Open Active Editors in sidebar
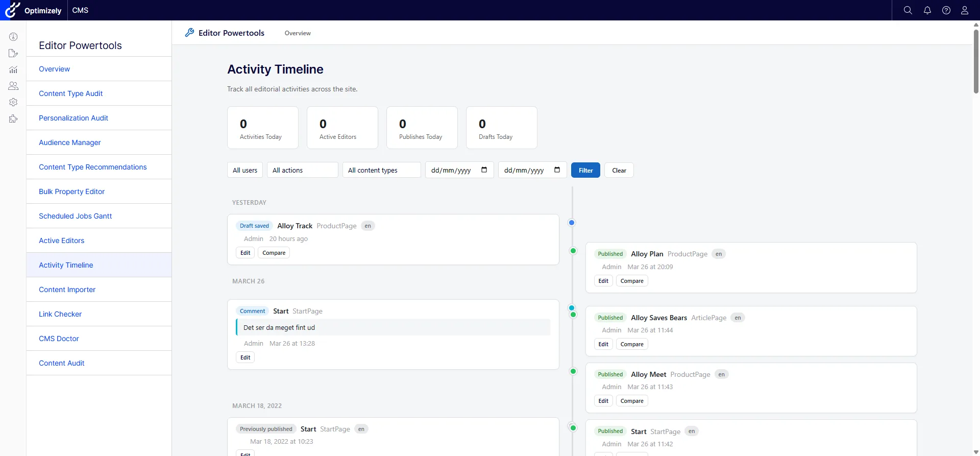980x456 pixels. click(99, 241)
